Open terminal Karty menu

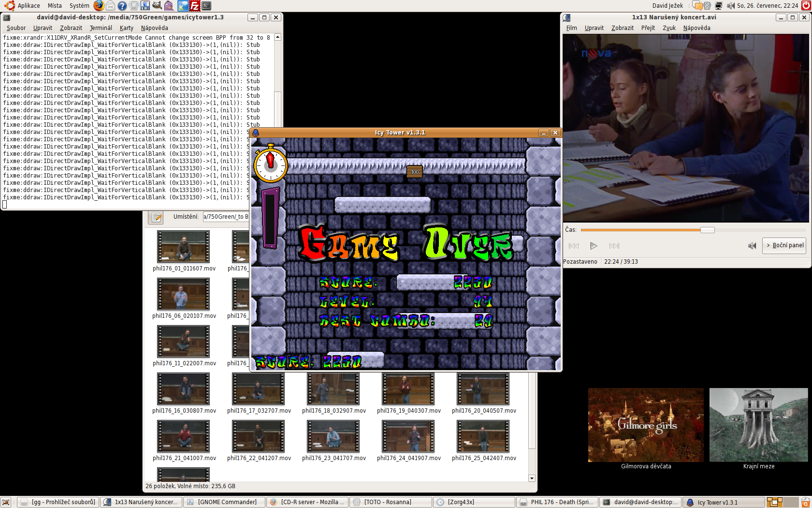coord(127,28)
